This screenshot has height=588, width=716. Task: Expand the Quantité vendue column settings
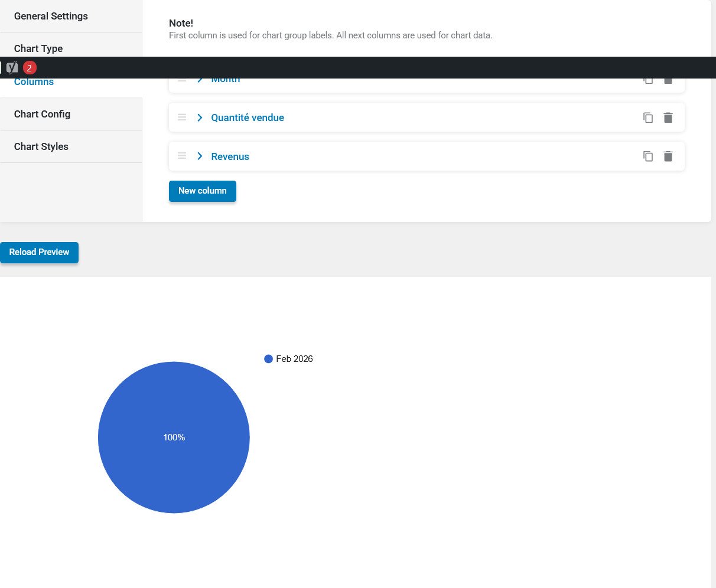click(200, 117)
